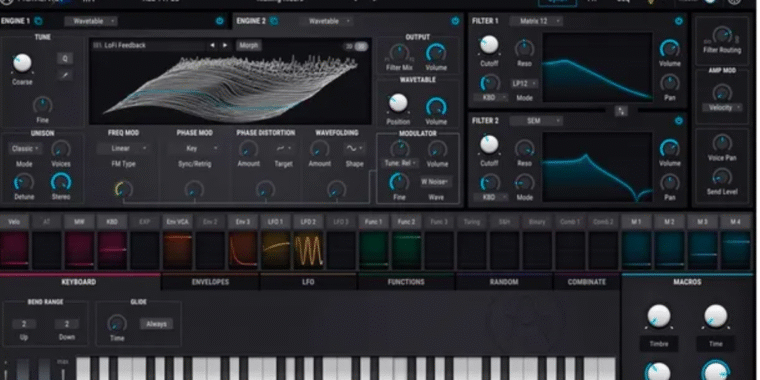Screen dimensions: 760x380
Task: Click the LFO 2 waveform preview slot
Action: [x=308, y=250]
